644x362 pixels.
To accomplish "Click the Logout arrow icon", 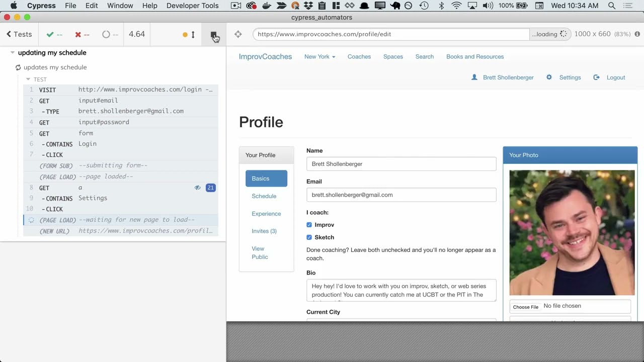I will 596,77.
